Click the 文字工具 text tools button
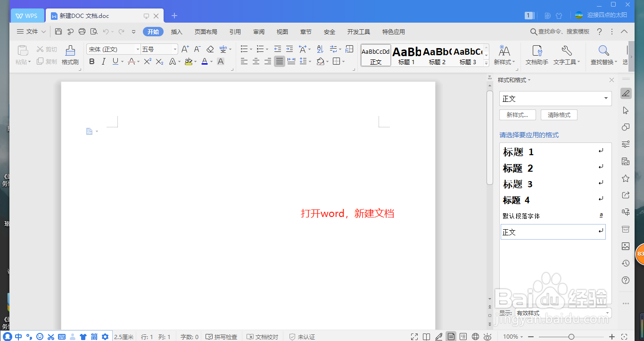644x341 pixels. click(567, 55)
